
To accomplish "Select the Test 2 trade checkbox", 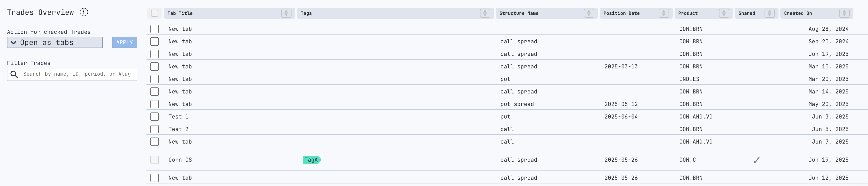I will [155, 129].
